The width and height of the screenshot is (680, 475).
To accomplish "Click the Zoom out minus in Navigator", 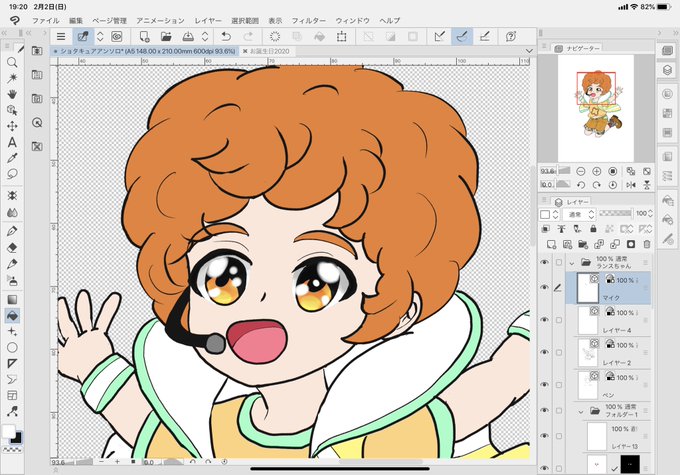I will tap(581, 171).
